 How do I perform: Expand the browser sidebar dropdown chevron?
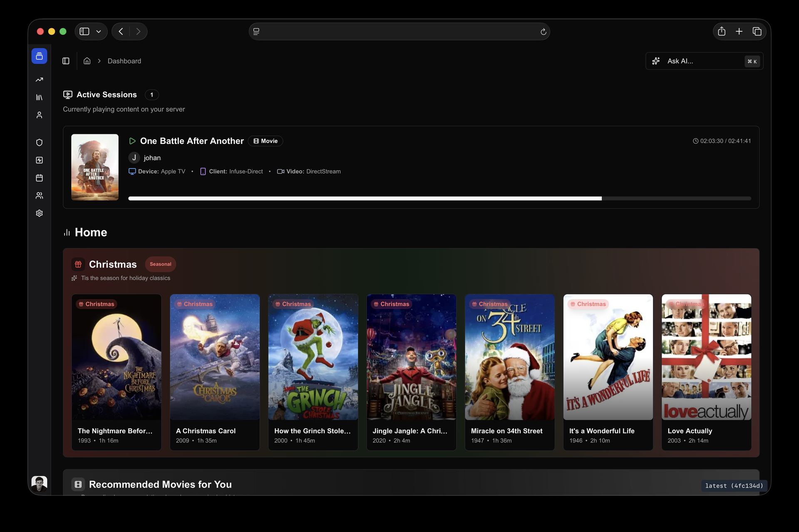point(99,32)
